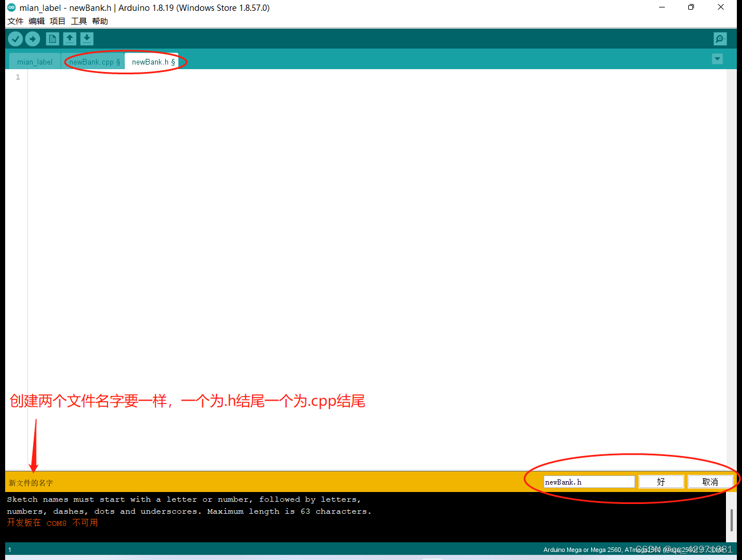Open the 文件 menu

tap(15, 21)
